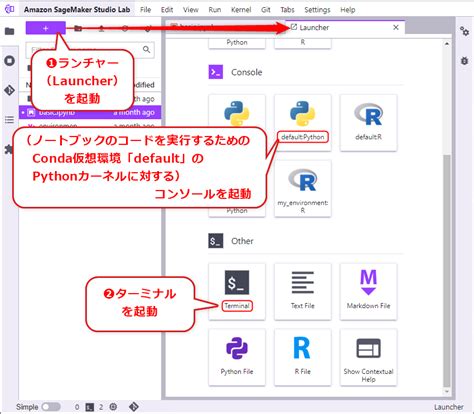
Task: Launch default:R console
Action: coord(368,123)
